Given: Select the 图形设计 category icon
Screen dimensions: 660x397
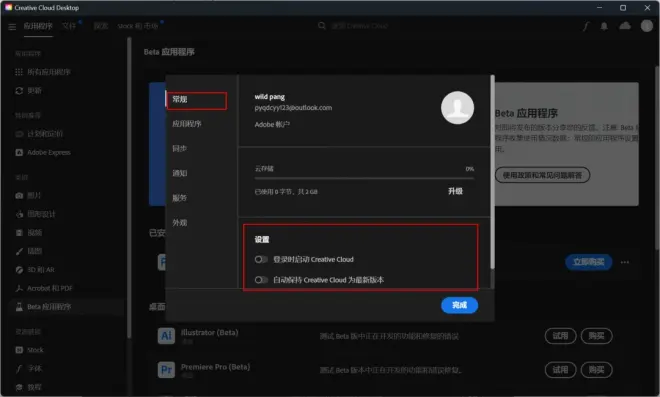Looking at the screenshot, I should tap(19, 214).
